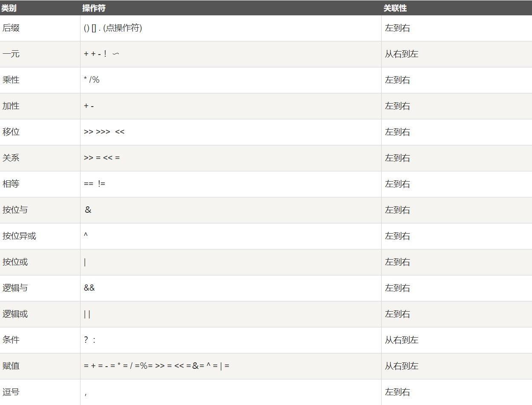
Task: Select the 乘性 operators cell with * /%
Action: pos(231,80)
